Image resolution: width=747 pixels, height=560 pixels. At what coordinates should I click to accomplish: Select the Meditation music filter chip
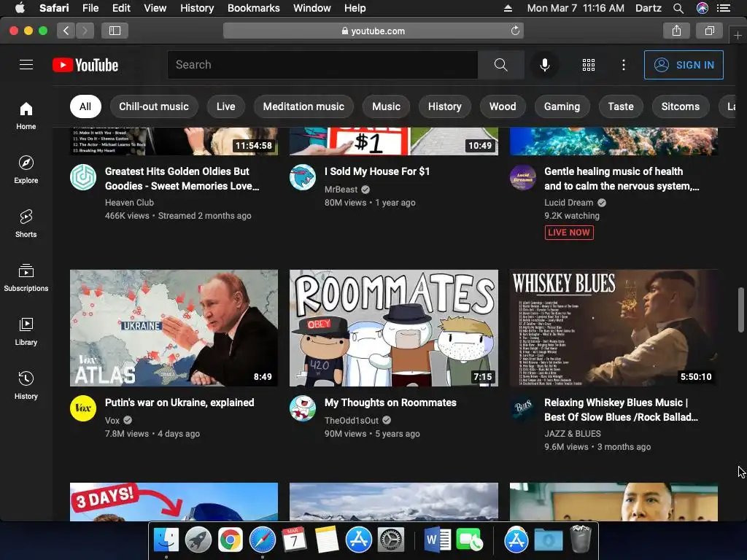pos(303,106)
